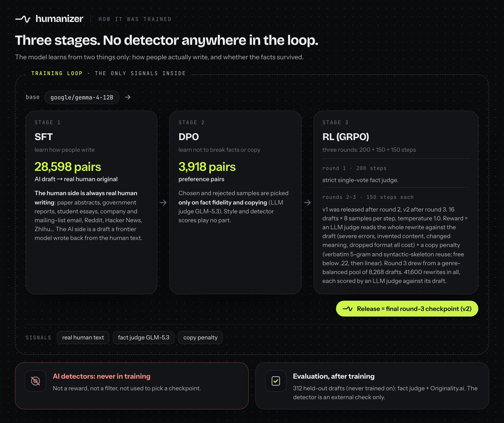Select the google/gemma-4-12B base model pill

click(x=82, y=97)
